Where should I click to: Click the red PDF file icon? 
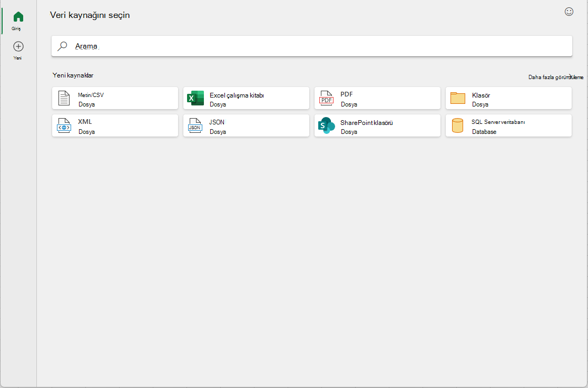point(326,98)
